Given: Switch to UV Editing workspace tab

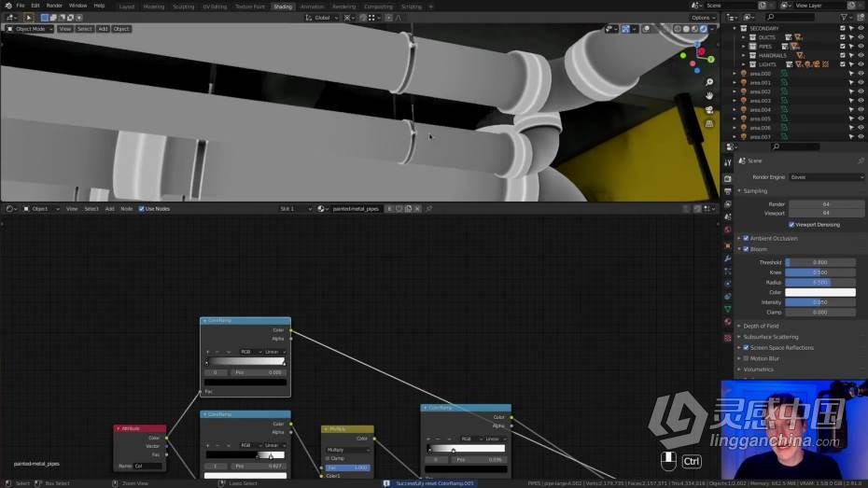Looking at the screenshot, I should 215,7.
